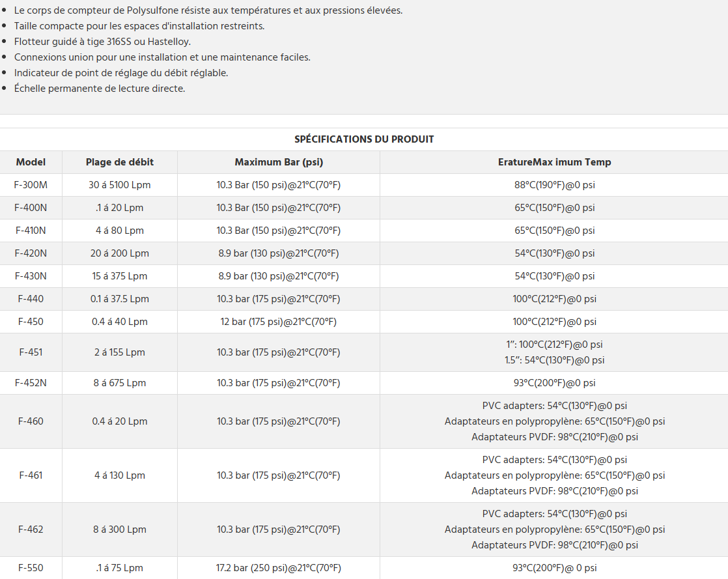Image resolution: width=728 pixels, height=579 pixels.
Task: Select the F-451 model cell
Action: pyautogui.click(x=31, y=352)
